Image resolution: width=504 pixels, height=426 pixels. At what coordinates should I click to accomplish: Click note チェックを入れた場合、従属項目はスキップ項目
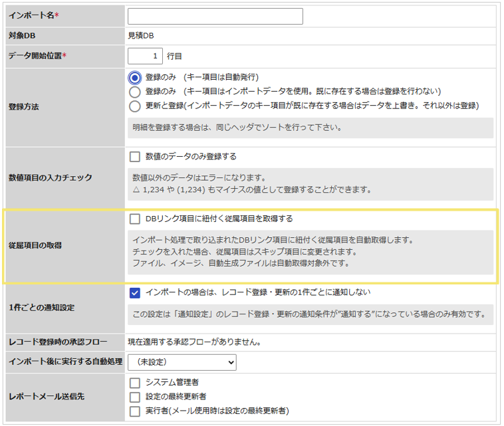[x=245, y=252]
